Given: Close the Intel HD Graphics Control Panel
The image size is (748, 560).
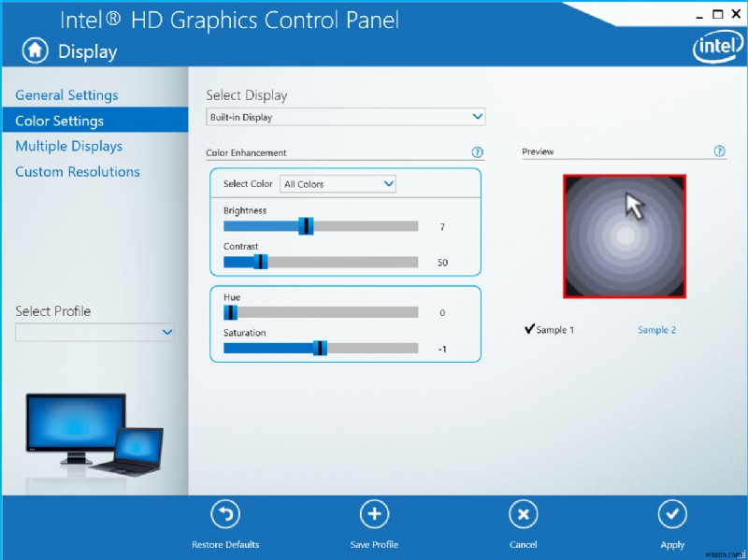Looking at the screenshot, I should click(736, 14).
